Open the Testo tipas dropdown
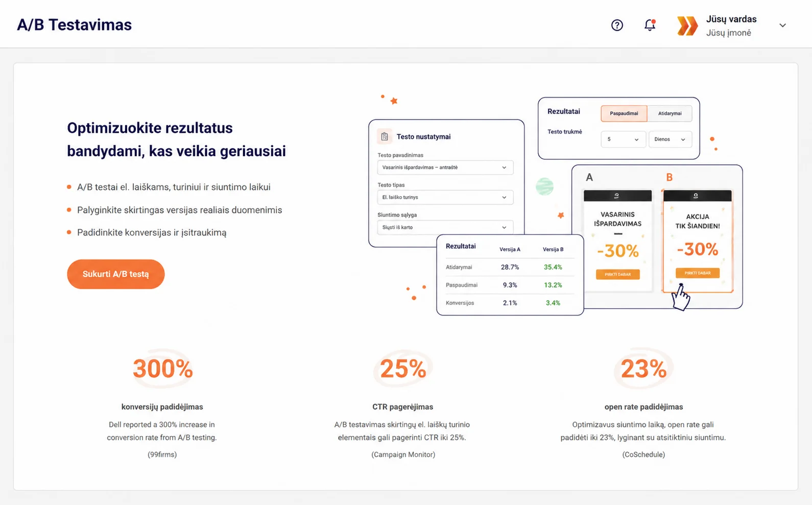The width and height of the screenshot is (812, 505). coord(445,197)
